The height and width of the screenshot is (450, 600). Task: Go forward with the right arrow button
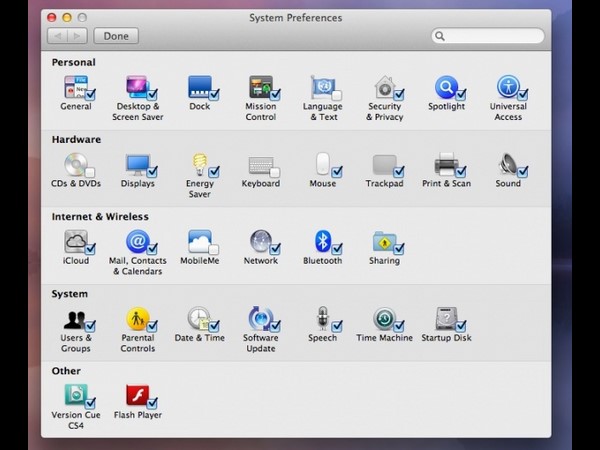point(78,36)
